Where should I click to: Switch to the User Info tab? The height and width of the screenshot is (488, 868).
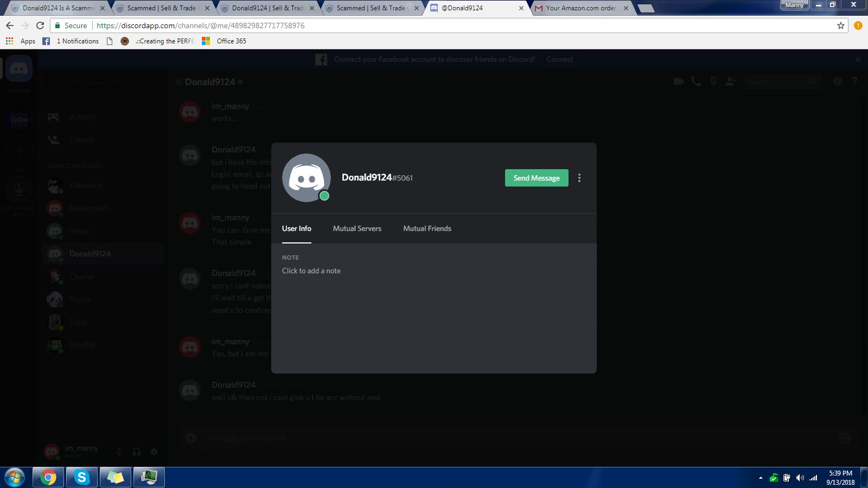tap(297, 229)
